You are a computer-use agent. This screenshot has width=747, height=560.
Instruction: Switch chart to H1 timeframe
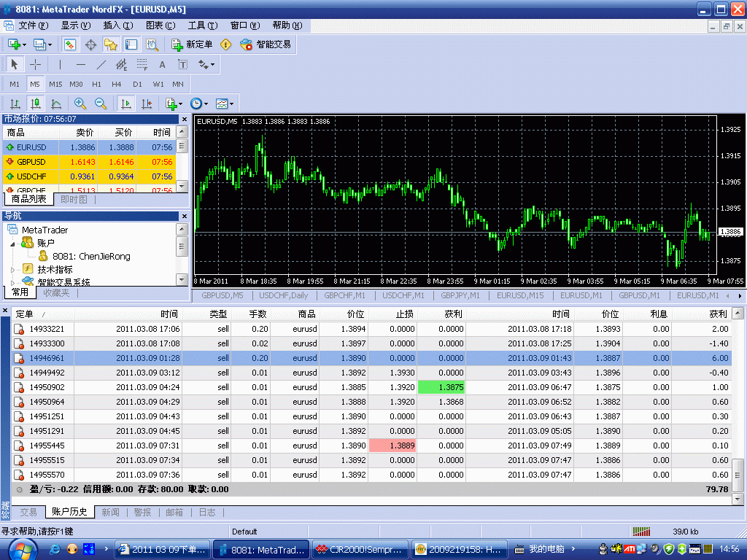(x=96, y=84)
